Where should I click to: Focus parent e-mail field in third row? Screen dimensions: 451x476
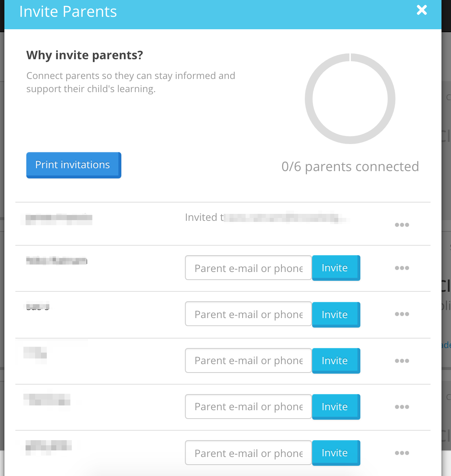point(249,314)
